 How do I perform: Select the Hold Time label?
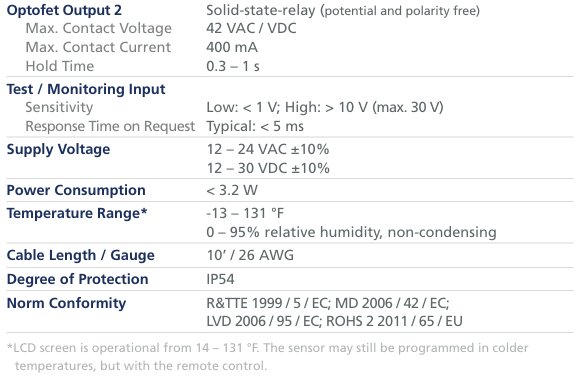[60, 66]
